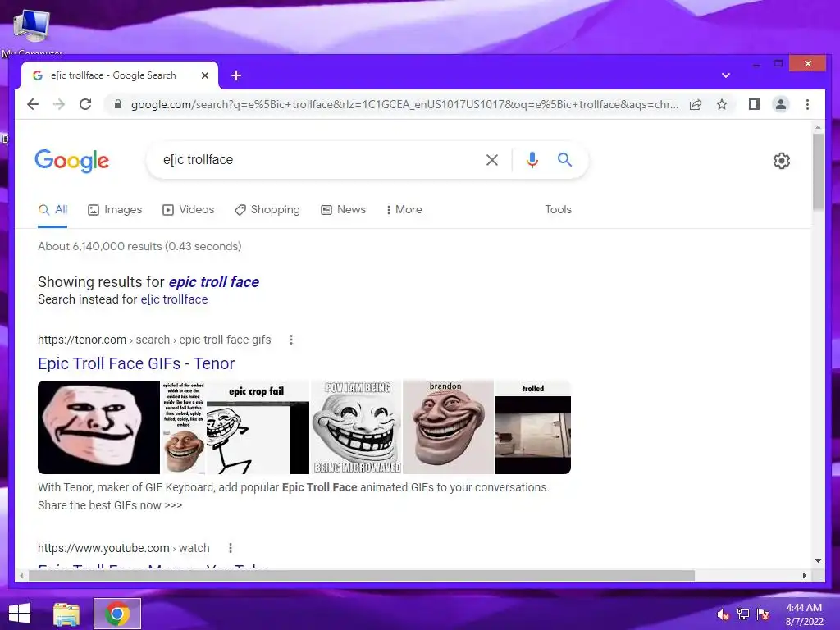
Task: Switch to Videos results
Action: (x=188, y=209)
